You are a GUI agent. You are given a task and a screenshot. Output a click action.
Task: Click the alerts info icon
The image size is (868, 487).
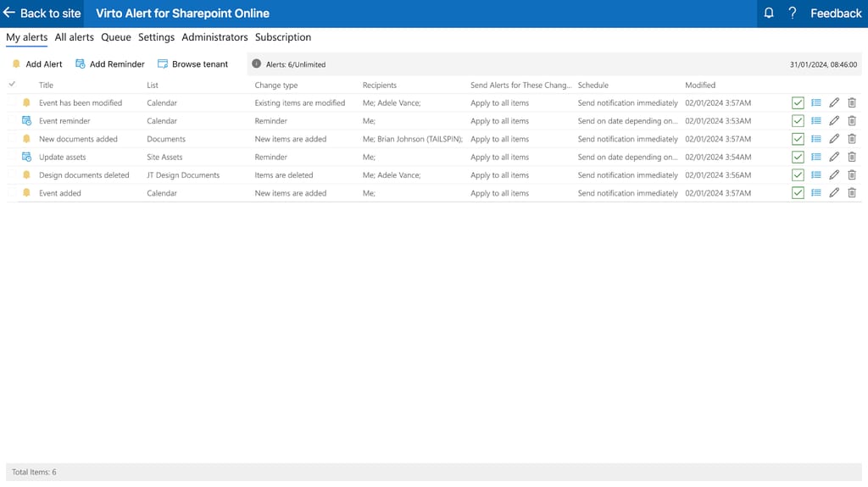click(x=256, y=64)
